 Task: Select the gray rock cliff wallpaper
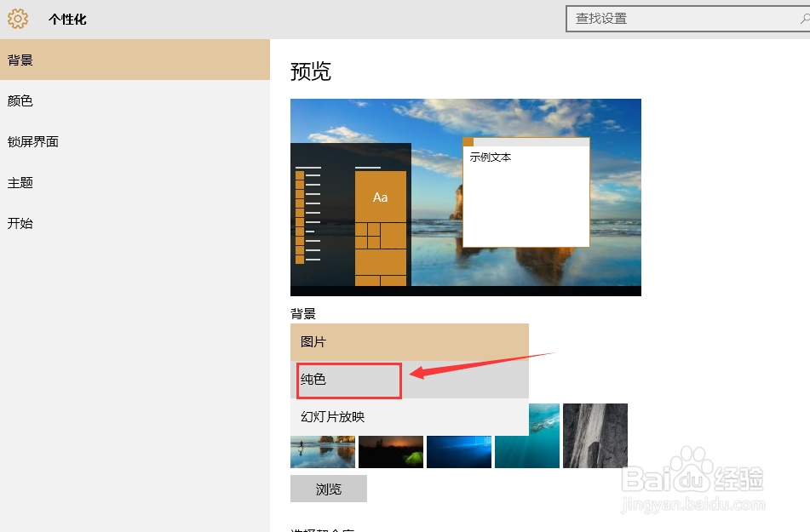point(595,436)
